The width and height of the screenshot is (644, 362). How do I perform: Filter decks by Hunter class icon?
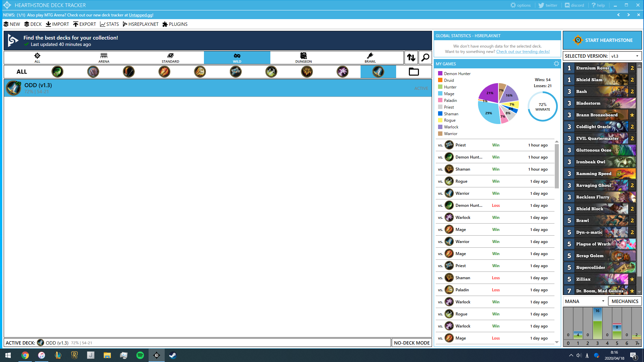[129, 72]
